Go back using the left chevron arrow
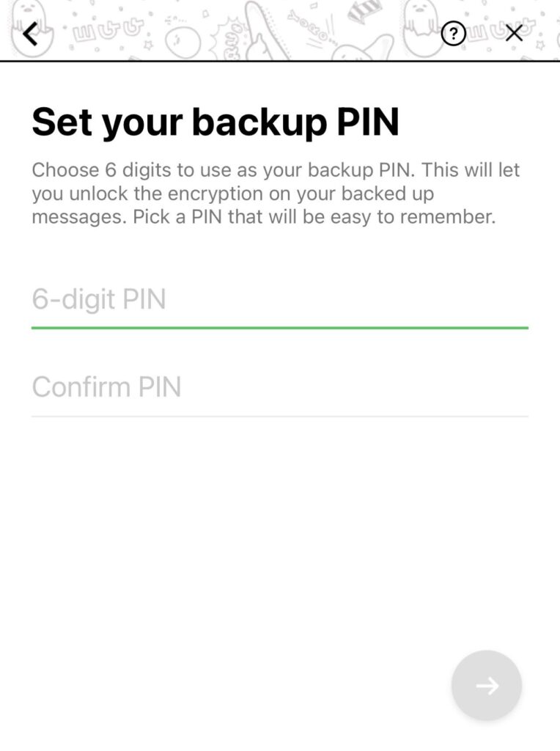Screen dimensions: 560x751 click(x=30, y=34)
